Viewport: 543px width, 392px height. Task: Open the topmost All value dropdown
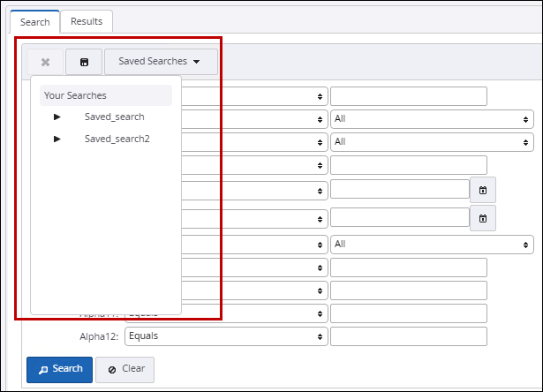pos(432,119)
